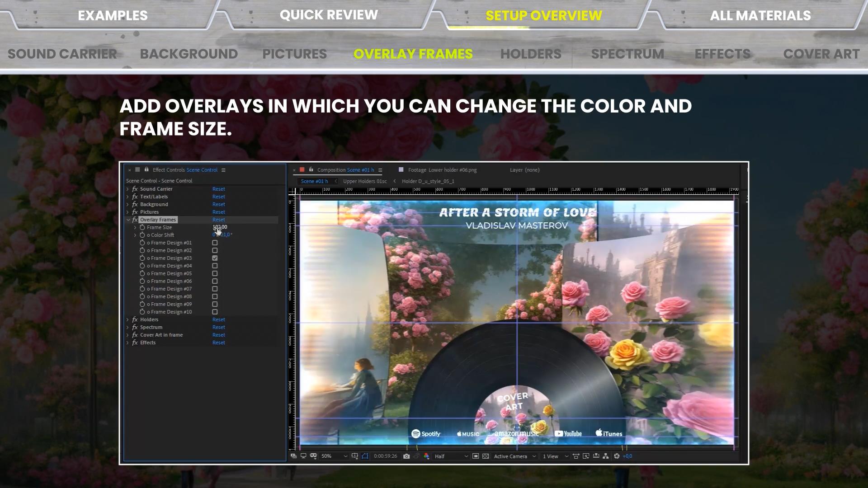Open the Composition panel menu icon
Viewport: 868px width, 488px height.
[380, 170]
